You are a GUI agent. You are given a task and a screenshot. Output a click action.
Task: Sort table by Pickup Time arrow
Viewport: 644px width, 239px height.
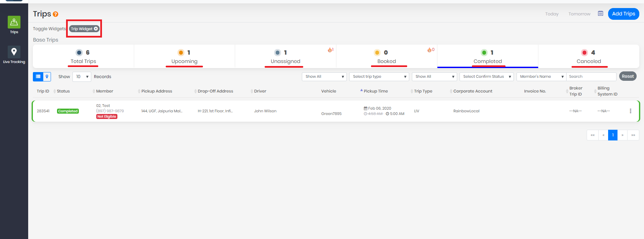pyautogui.click(x=361, y=90)
